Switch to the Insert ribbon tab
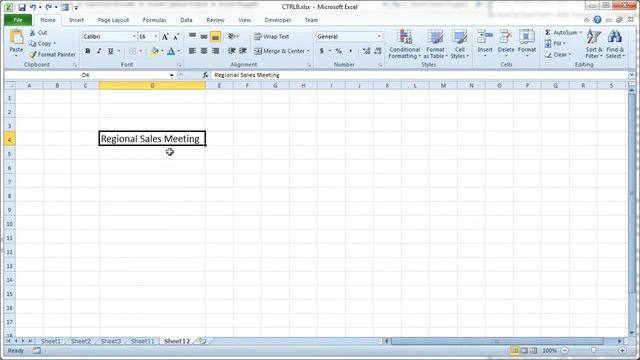 click(x=76, y=20)
